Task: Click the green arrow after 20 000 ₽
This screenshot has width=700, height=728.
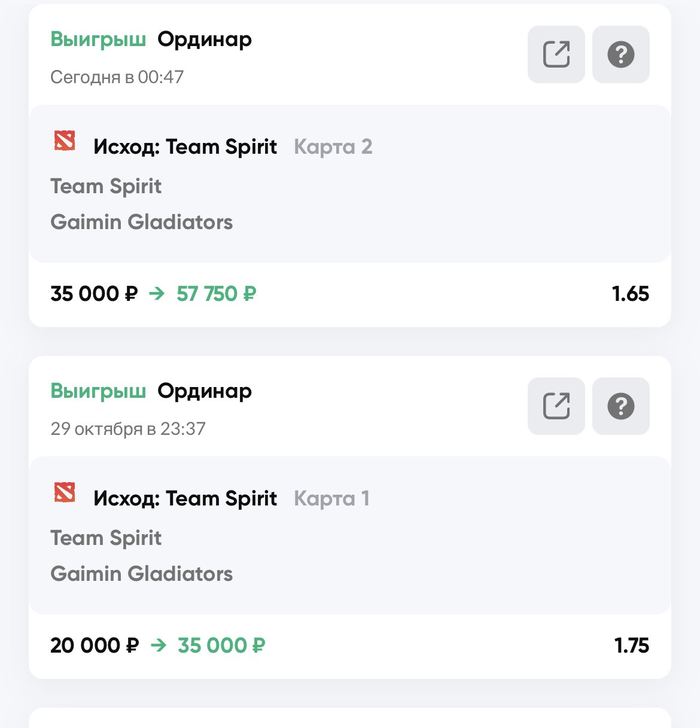Action: pos(158,645)
